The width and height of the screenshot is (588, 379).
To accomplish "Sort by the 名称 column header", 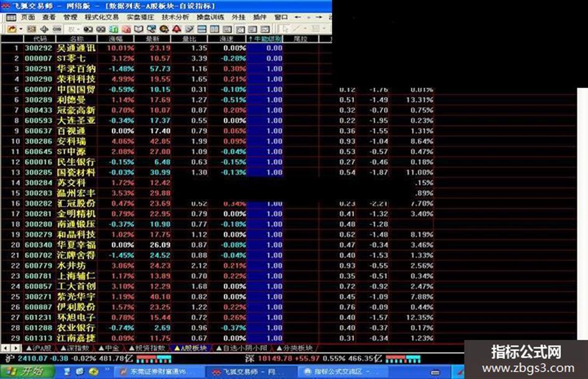I will click(x=77, y=39).
